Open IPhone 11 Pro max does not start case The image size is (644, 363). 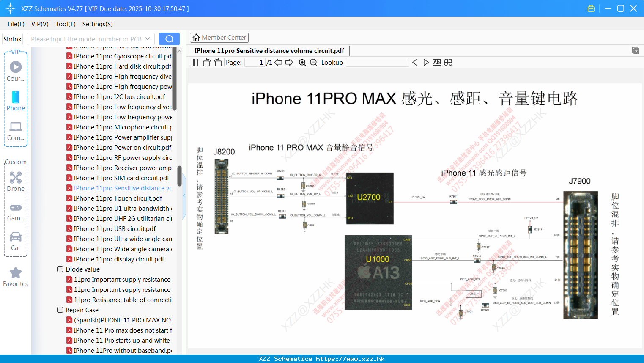tap(119, 330)
